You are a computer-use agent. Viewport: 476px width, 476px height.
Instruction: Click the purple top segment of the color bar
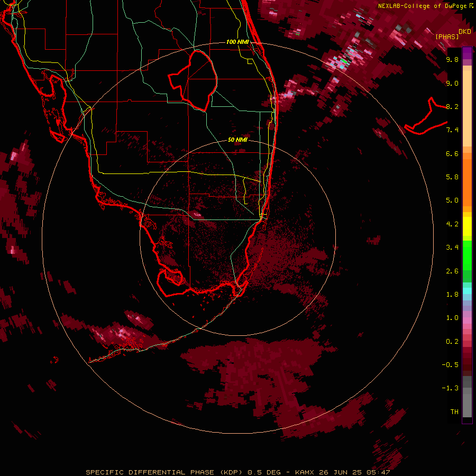[x=467, y=53]
